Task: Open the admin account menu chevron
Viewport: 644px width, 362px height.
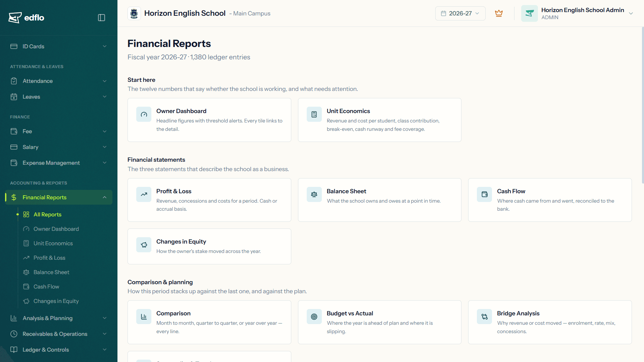Action: [631, 13]
